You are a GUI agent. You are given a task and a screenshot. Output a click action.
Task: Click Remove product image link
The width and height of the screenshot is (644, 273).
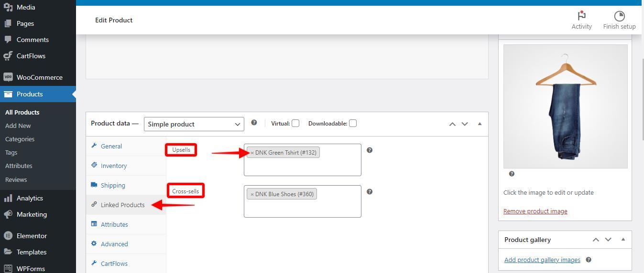[535, 211]
